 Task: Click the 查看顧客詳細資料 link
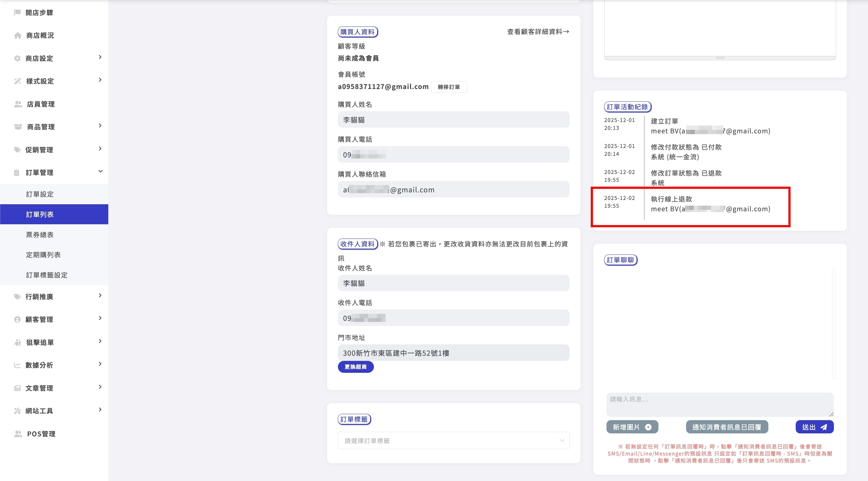538,32
